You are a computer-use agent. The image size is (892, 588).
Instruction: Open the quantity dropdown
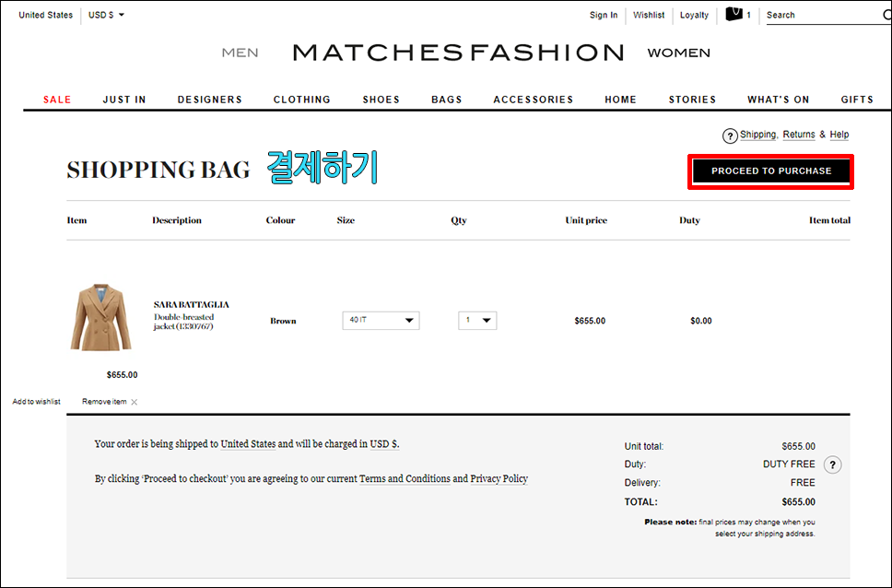coord(477,321)
